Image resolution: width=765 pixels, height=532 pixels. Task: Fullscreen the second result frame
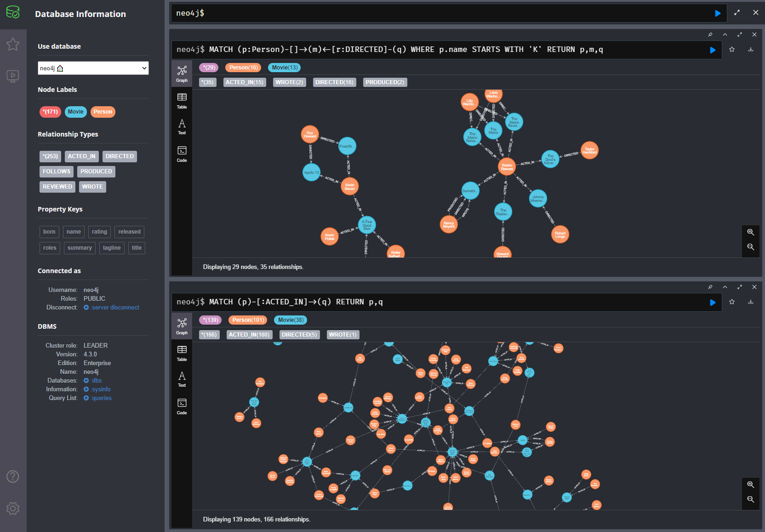[x=740, y=287]
